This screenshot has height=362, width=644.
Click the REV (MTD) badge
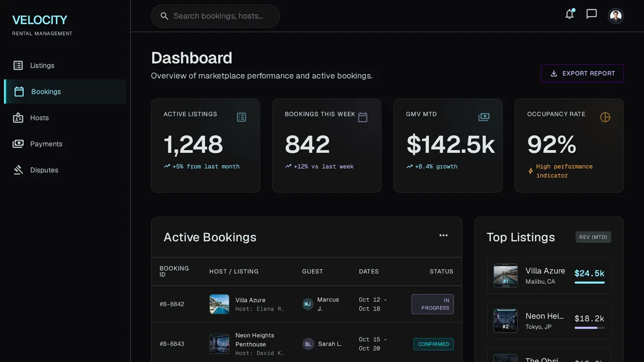(x=593, y=237)
